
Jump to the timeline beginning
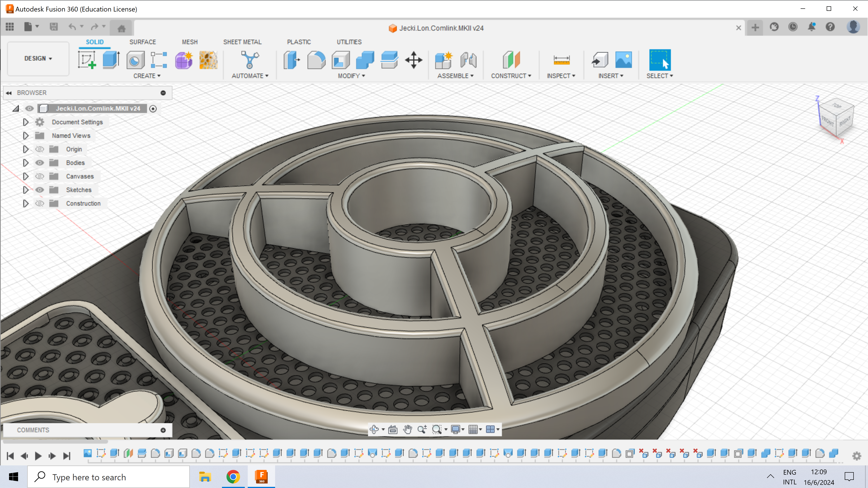10,456
